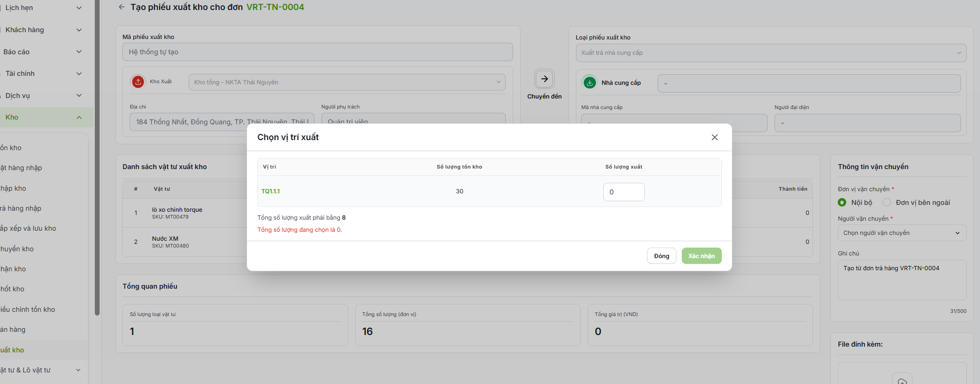
Task: Open the Kho tổng - NKTA Thái Nguyên dropdown
Action: pyautogui.click(x=347, y=82)
